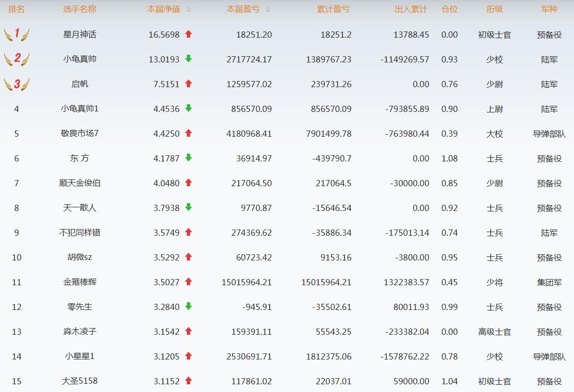Select rank title 大校
This screenshot has width=574, height=392.
[494, 134]
